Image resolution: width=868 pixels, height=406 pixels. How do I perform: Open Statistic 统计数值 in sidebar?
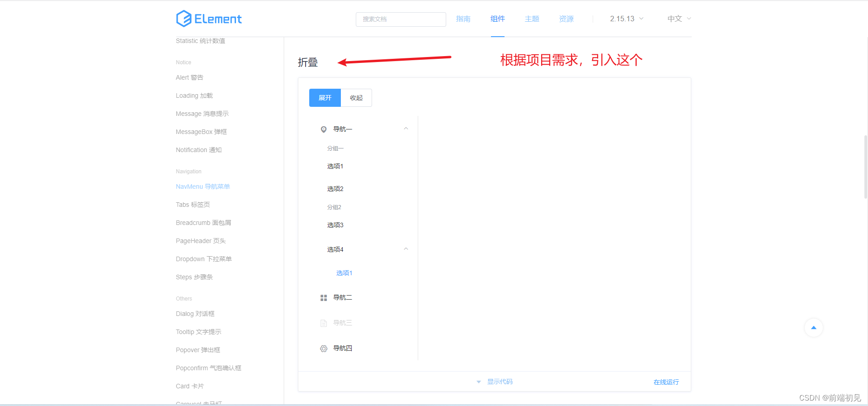click(201, 41)
